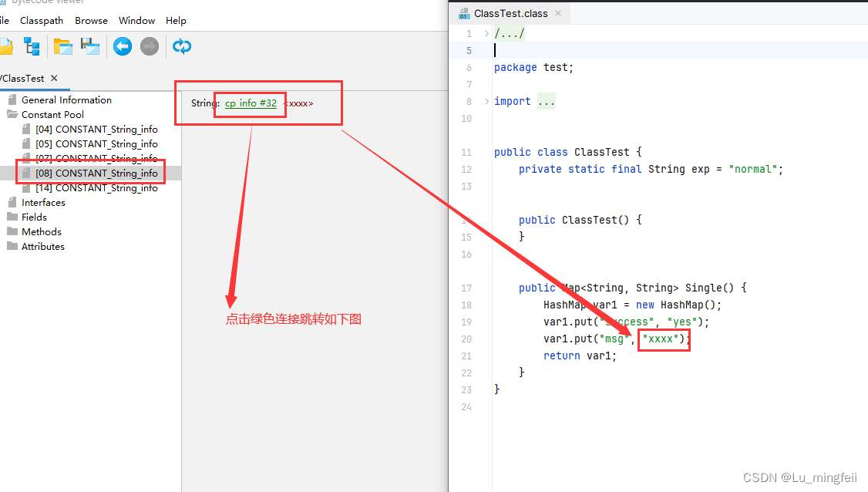Open the Help menu
The width and height of the screenshot is (868, 492).
[176, 20]
